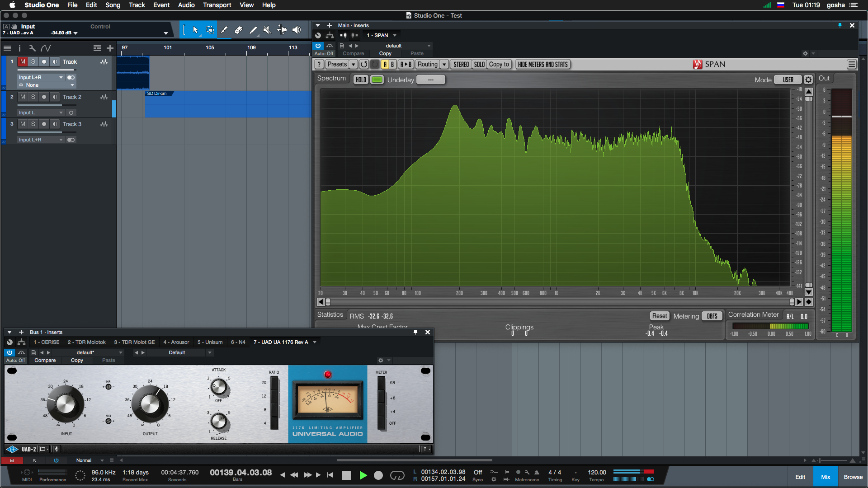Toggle SPAN HOLD button
The height and width of the screenshot is (488, 868).
pyautogui.click(x=361, y=80)
